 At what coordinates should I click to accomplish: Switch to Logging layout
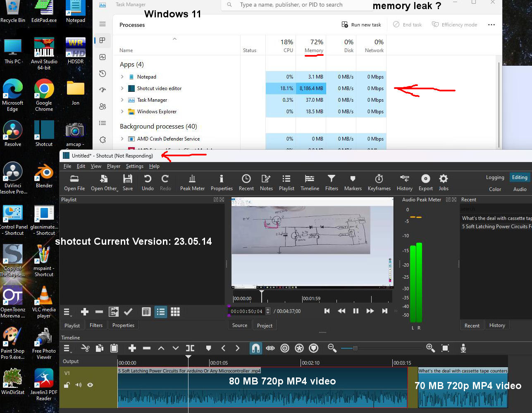(x=495, y=177)
